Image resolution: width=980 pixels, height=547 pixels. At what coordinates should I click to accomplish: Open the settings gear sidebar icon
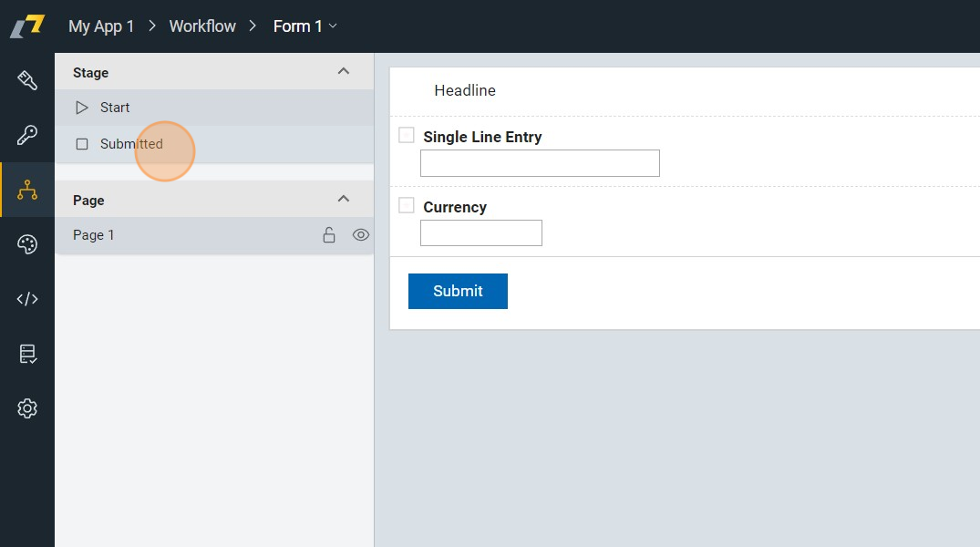click(x=27, y=408)
